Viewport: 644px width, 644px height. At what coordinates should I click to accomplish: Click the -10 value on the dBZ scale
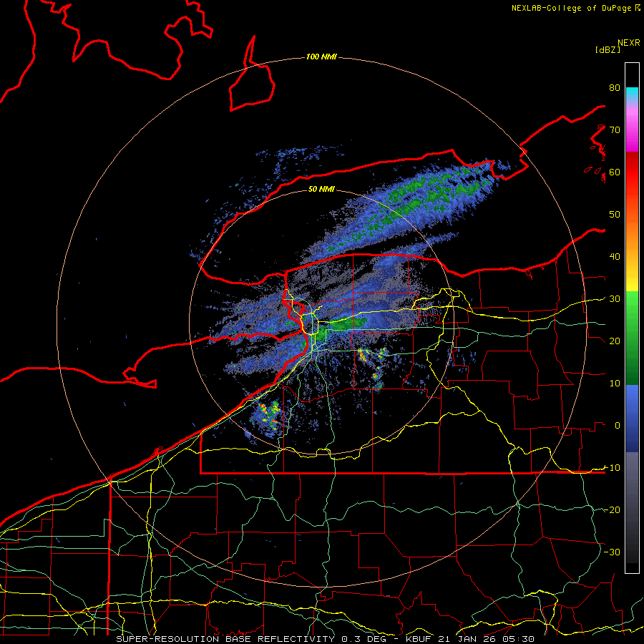(612, 467)
